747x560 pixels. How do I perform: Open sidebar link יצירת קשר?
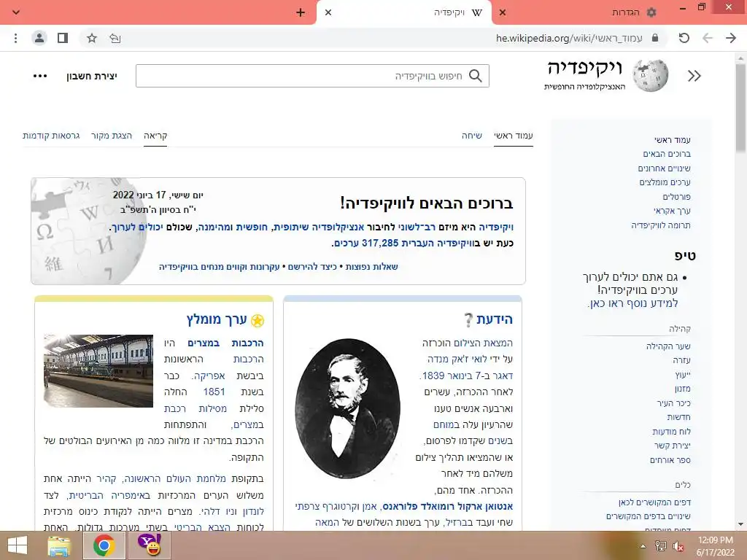[x=672, y=446]
